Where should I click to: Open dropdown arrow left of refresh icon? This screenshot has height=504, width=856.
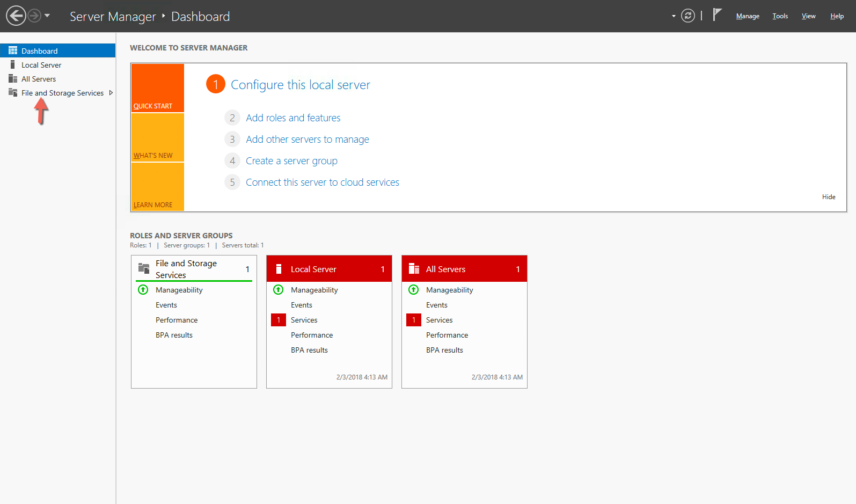(674, 16)
